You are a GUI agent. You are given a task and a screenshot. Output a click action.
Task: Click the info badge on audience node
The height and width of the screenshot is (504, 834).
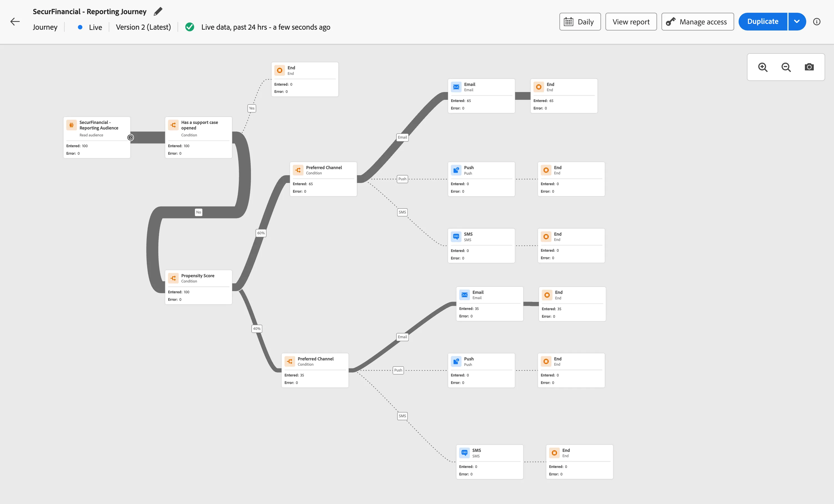coord(130,137)
